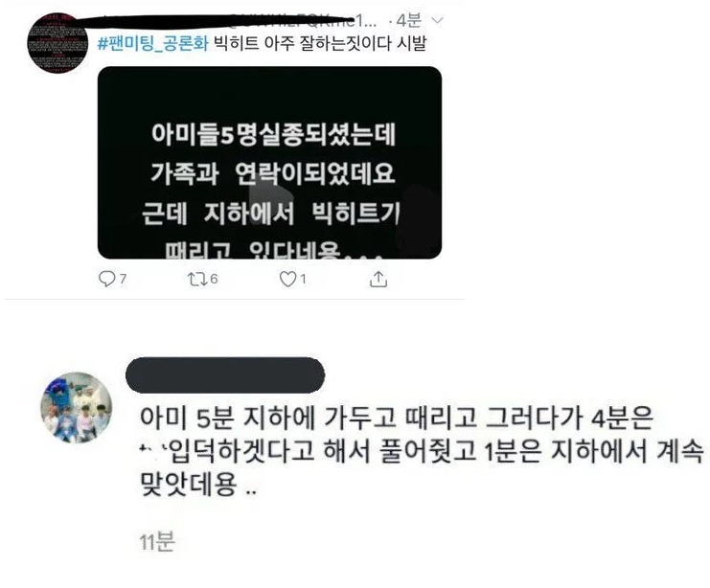Like the tweet with the heart icon
The image size is (710, 588).
tap(287, 280)
